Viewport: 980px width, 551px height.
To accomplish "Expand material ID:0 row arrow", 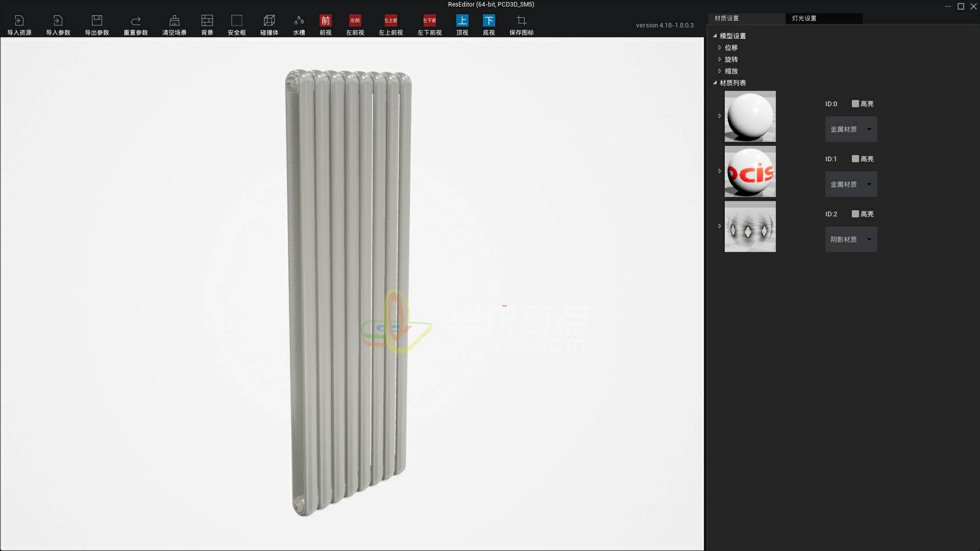I will pos(720,116).
